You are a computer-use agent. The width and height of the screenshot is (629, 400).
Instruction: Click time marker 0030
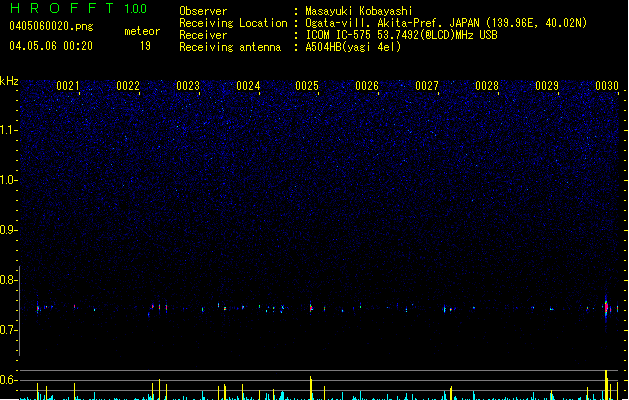tap(607, 86)
